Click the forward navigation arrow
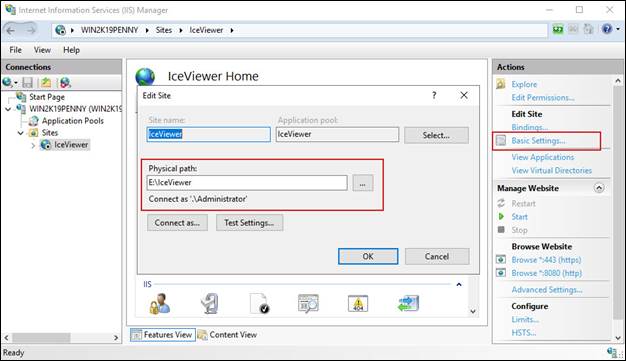 pos(31,30)
